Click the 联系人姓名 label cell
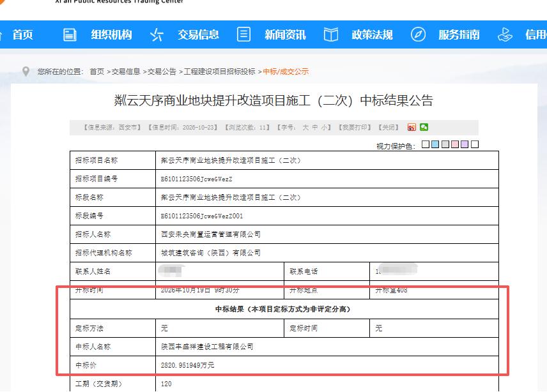Image resolution: width=547 pixels, height=392 pixels. point(112,271)
